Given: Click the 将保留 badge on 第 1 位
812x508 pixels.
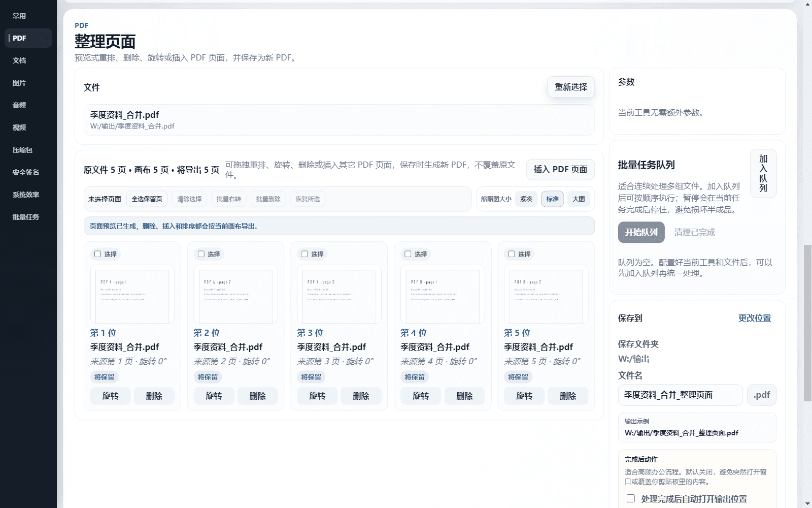Looking at the screenshot, I should coord(104,377).
